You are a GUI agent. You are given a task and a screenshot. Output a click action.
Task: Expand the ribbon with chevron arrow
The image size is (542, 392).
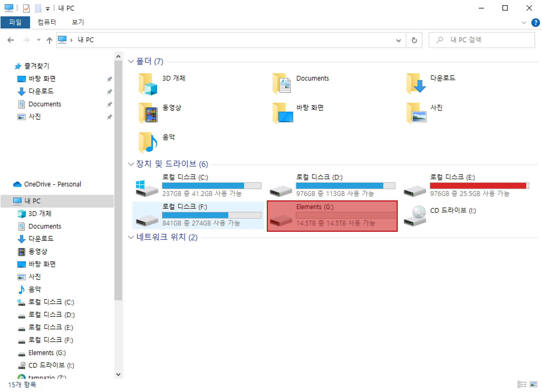coord(524,23)
